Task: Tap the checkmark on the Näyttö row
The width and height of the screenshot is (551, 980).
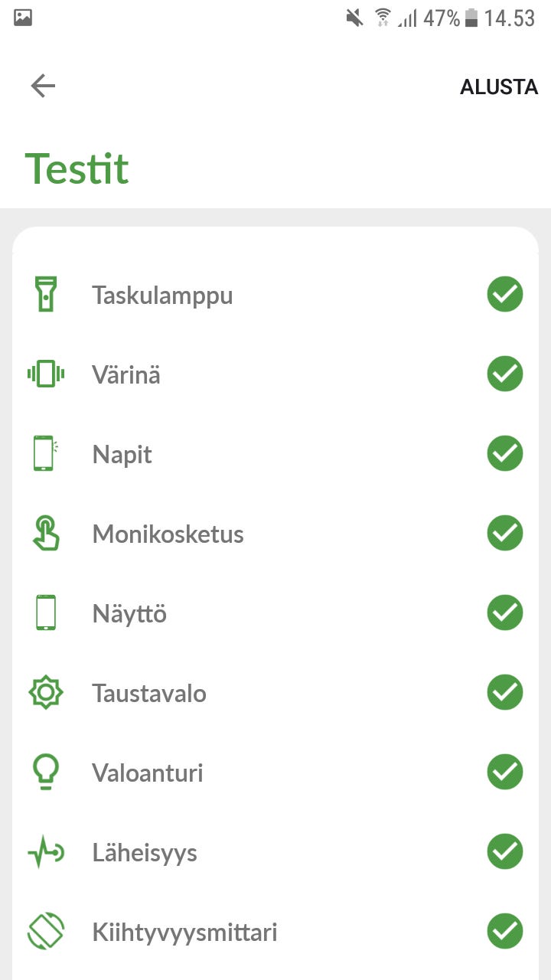Action: click(505, 613)
